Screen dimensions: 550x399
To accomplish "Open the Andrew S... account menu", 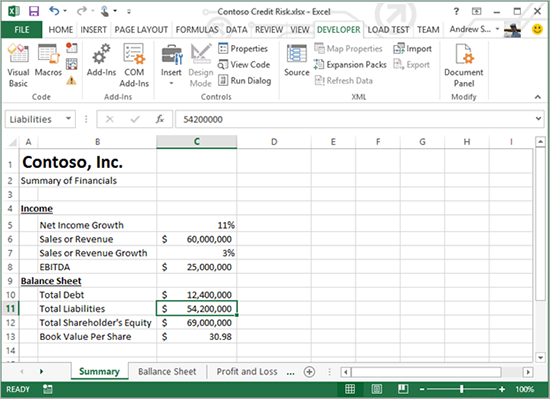I will pyautogui.click(x=474, y=29).
